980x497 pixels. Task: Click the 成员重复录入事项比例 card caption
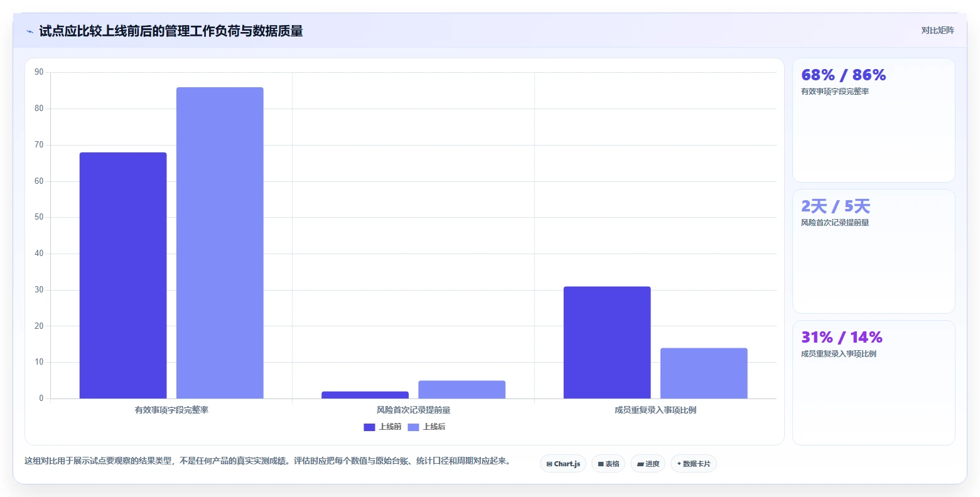click(839, 354)
